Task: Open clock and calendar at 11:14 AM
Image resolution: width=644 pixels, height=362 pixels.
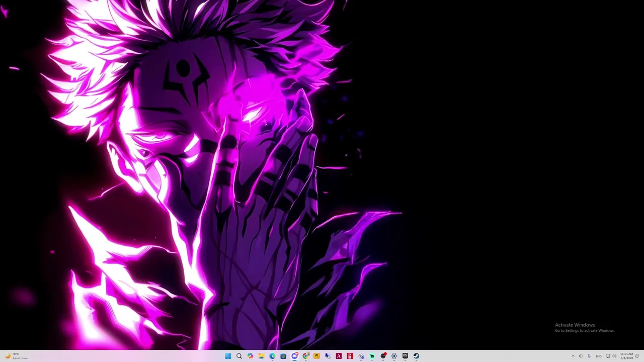Action: click(627, 356)
